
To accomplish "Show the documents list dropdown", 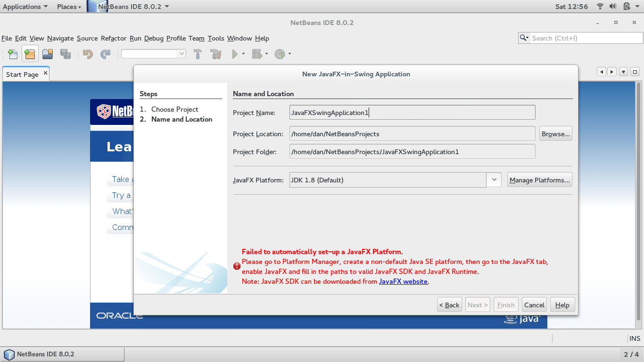I will coord(623,72).
